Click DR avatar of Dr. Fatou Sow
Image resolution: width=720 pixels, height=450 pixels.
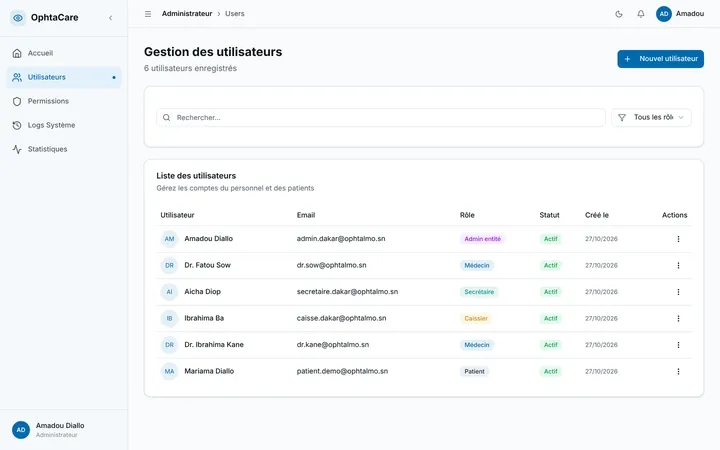point(169,265)
